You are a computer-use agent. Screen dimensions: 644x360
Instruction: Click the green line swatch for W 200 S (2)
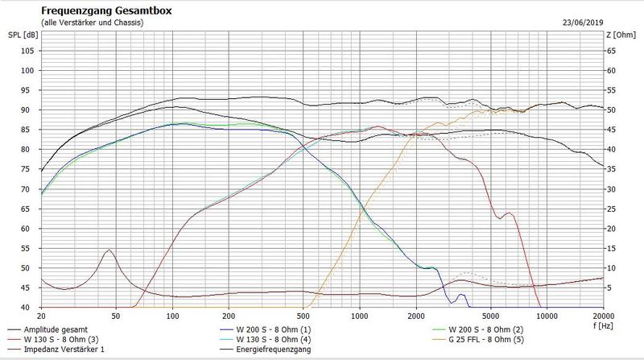tap(439, 329)
